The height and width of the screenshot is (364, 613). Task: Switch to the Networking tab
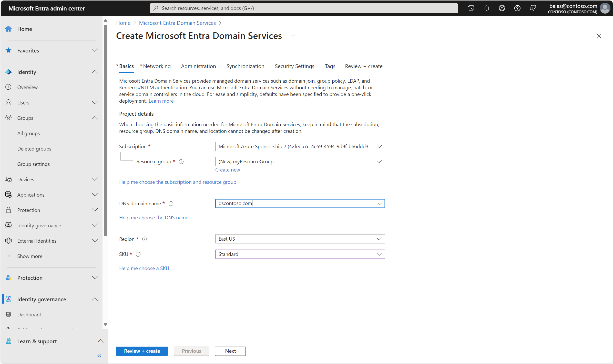click(x=158, y=66)
